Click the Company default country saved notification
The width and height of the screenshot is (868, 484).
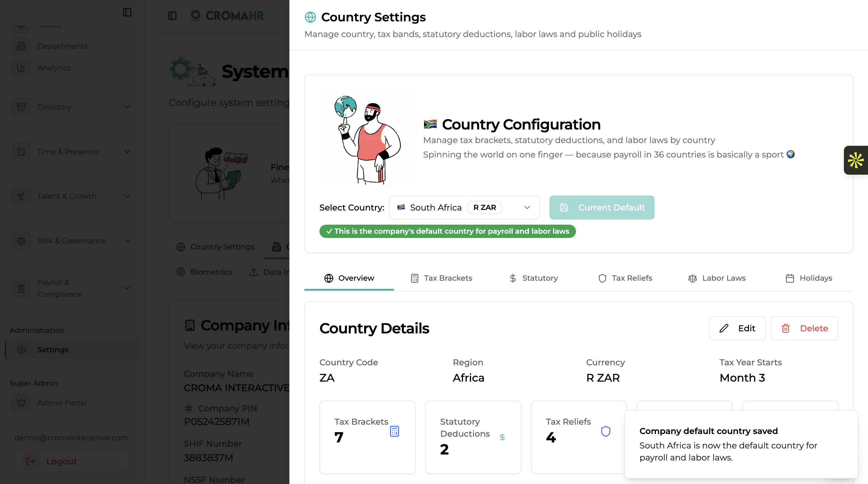point(741,444)
